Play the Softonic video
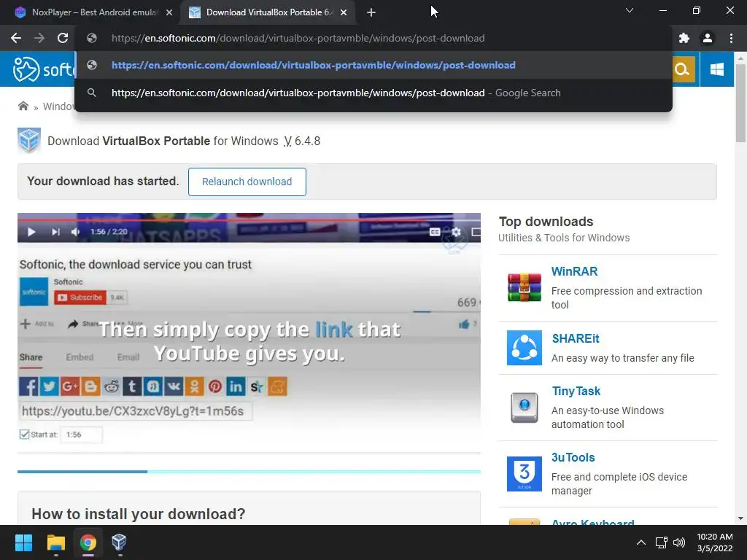The height and width of the screenshot is (560, 747). pyautogui.click(x=31, y=232)
